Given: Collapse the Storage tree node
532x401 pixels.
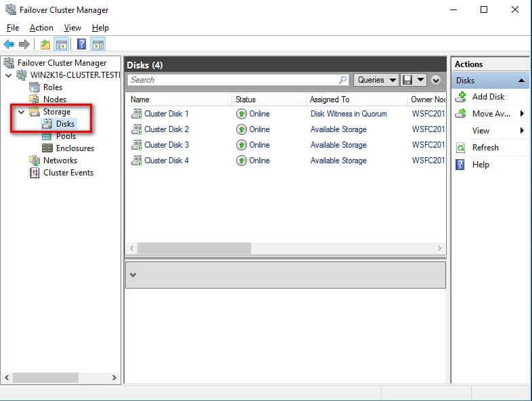Looking at the screenshot, I should [21, 112].
